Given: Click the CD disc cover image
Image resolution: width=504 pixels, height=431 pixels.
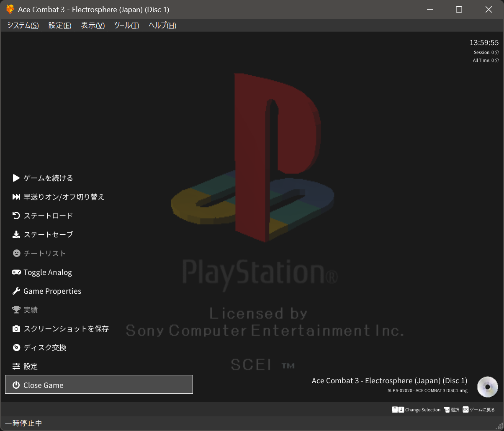Looking at the screenshot, I should (x=488, y=387).
